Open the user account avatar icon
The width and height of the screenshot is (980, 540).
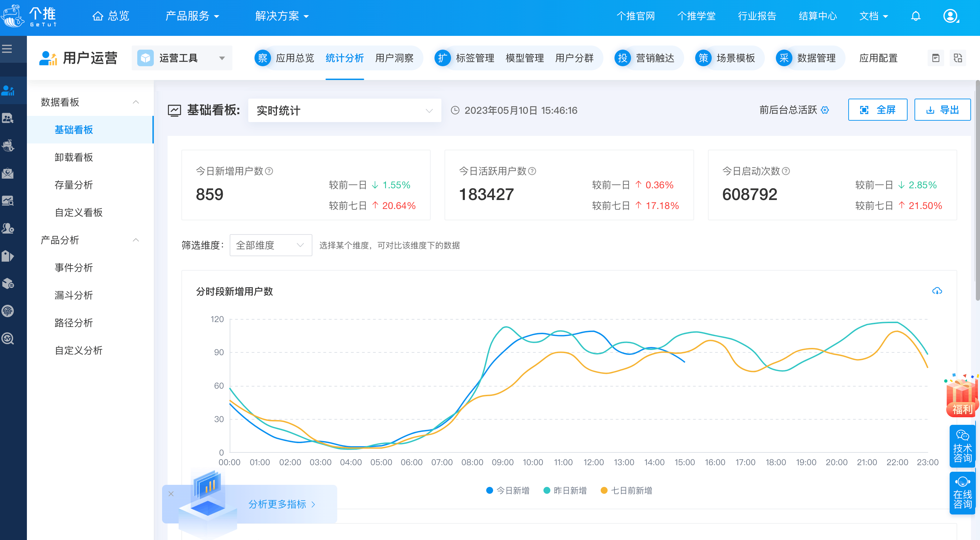(x=950, y=16)
